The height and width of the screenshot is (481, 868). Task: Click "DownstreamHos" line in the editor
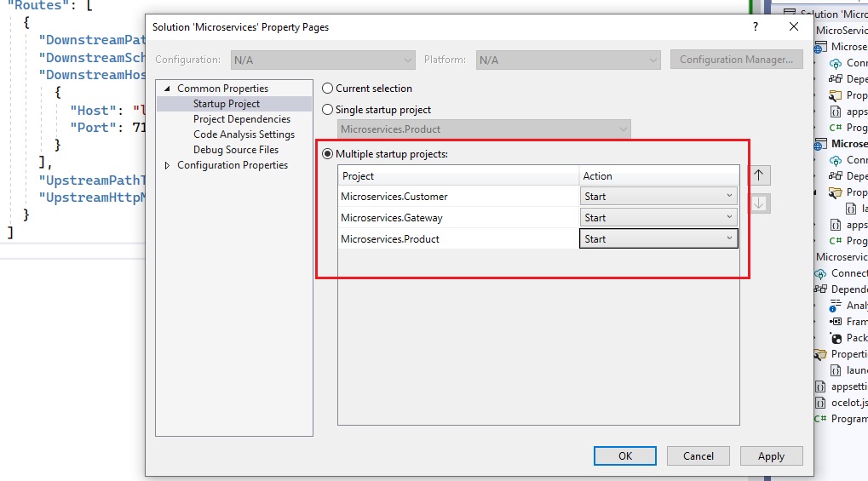point(92,75)
